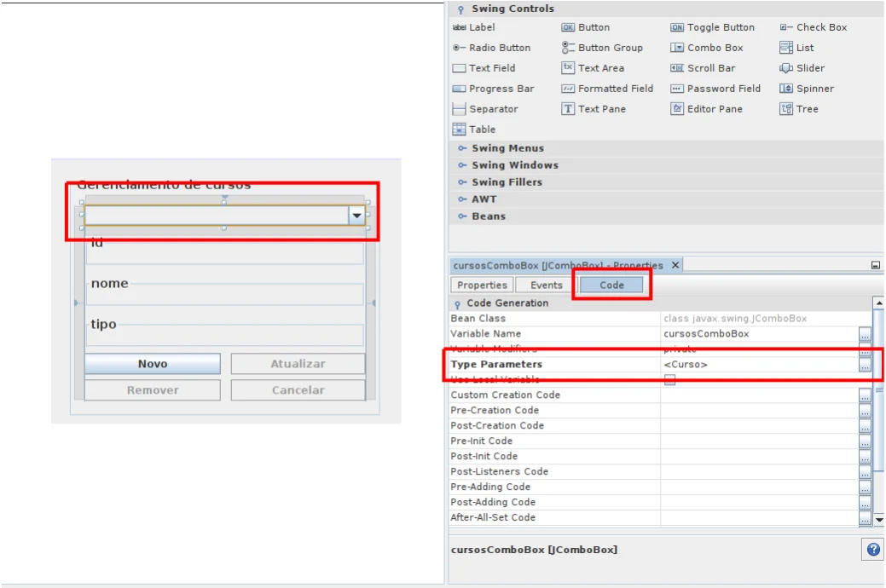Click the Atualizar button in form
Image resolution: width=886 pixels, height=588 pixels.
298,364
